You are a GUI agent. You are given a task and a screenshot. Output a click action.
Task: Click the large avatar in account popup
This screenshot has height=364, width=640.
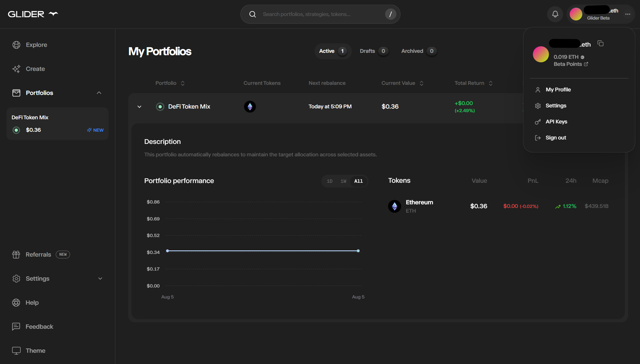541,54
